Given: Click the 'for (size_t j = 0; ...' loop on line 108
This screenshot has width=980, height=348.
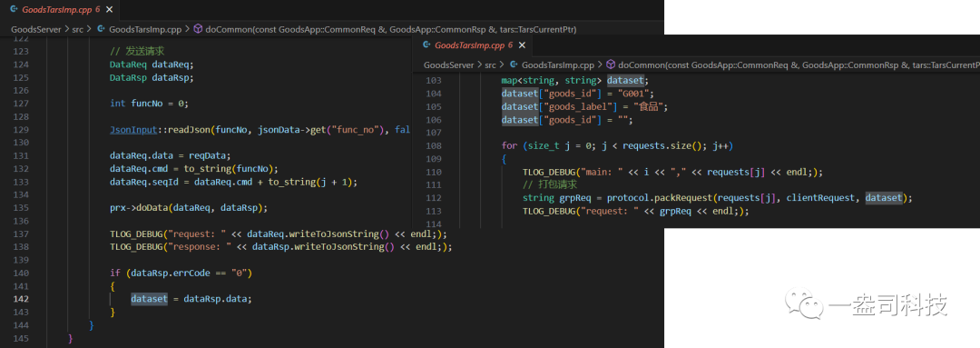Looking at the screenshot, I should 617,146.
